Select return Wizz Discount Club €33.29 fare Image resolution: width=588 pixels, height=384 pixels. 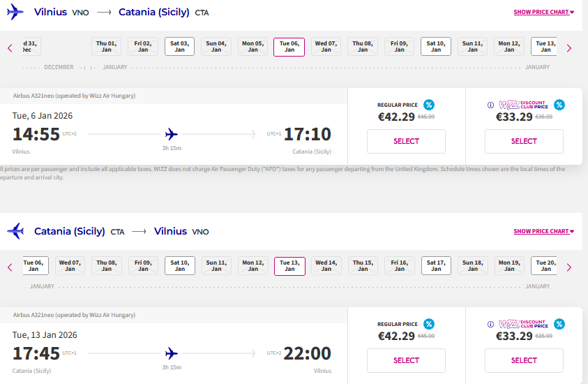point(524,360)
